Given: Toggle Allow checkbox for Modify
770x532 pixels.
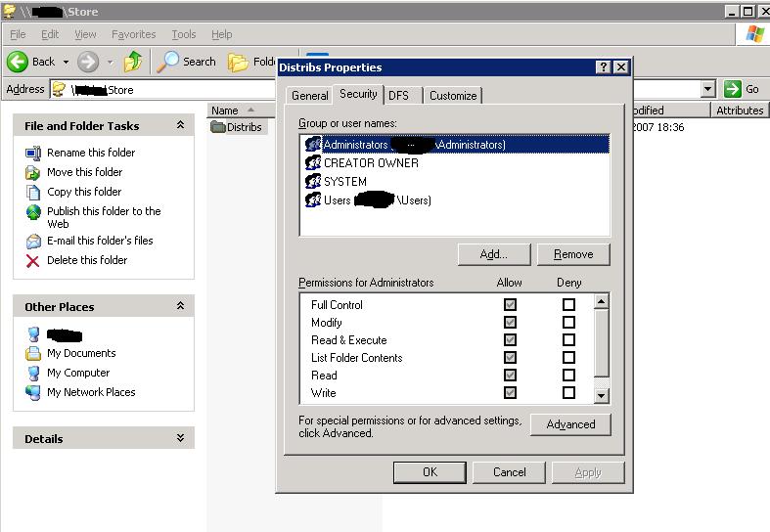Looking at the screenshot, I should click(x=510, y=323).
